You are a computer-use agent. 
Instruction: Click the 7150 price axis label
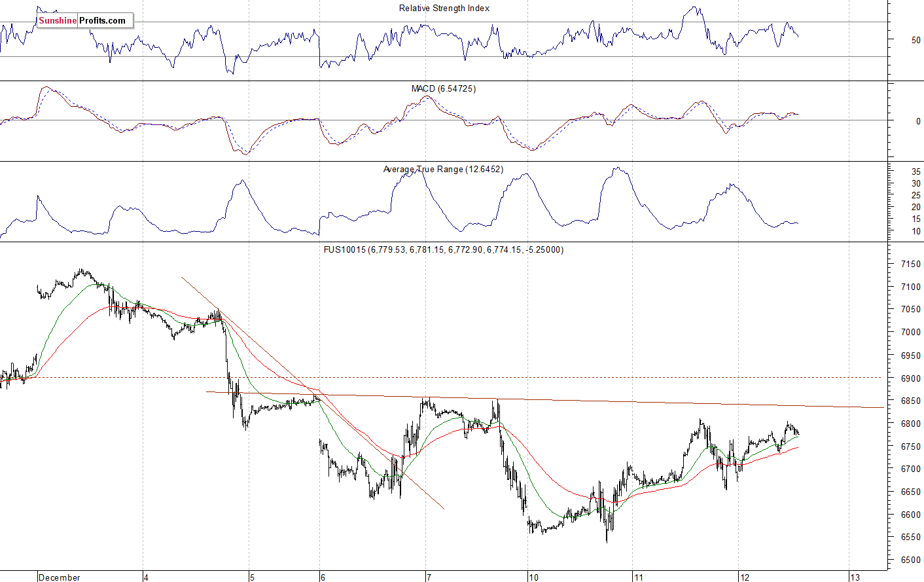911,264
